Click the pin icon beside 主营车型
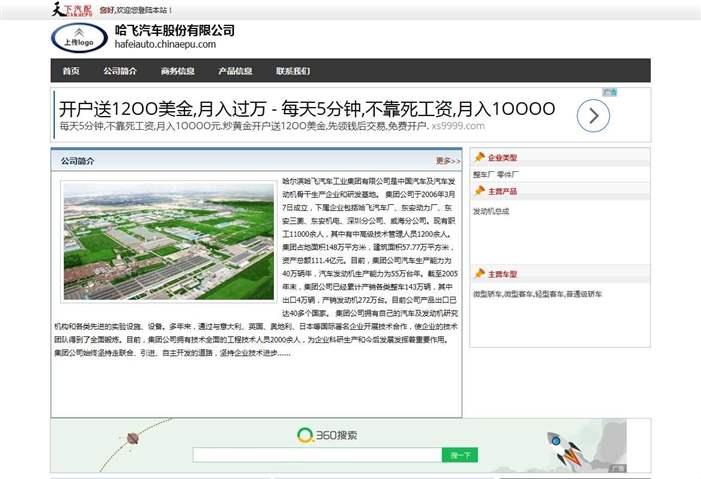Screen dimensions: 701x479 pos(480,273)
